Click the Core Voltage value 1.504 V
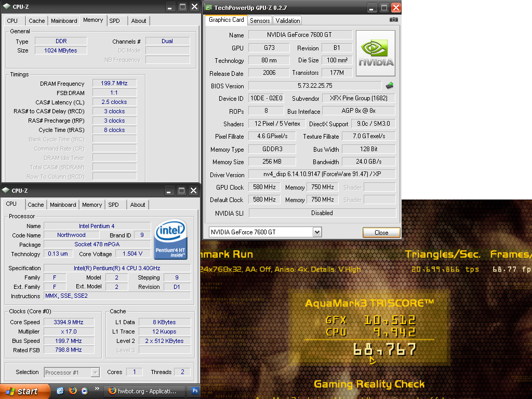Viewport: 532px width, 399px height. [x=132, y=254]
